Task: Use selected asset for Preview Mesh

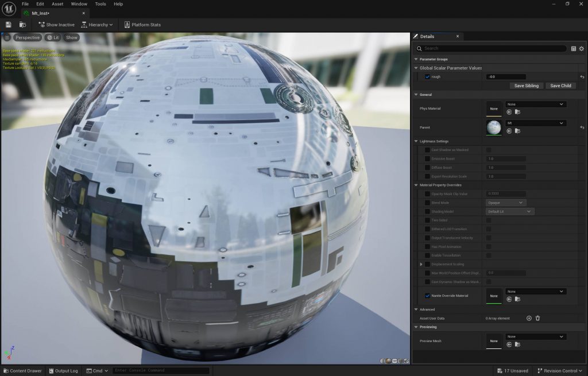Action: coord(509,344)
